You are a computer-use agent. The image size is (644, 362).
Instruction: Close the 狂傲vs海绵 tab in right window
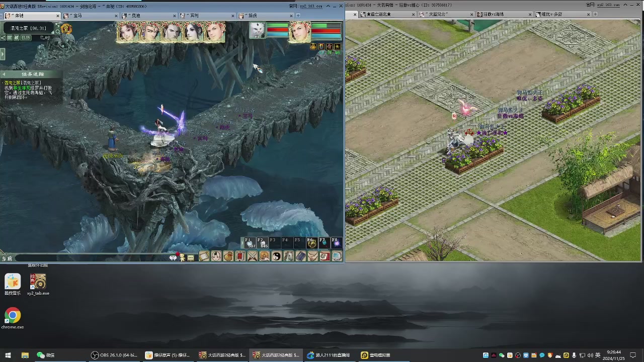[x=529, y=15]
